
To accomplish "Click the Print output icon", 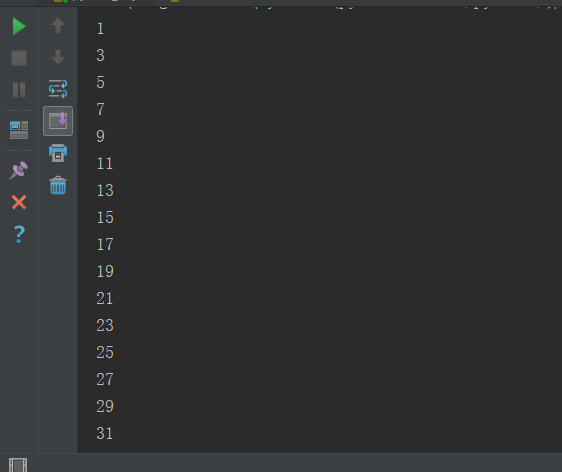I will (58, 153).
